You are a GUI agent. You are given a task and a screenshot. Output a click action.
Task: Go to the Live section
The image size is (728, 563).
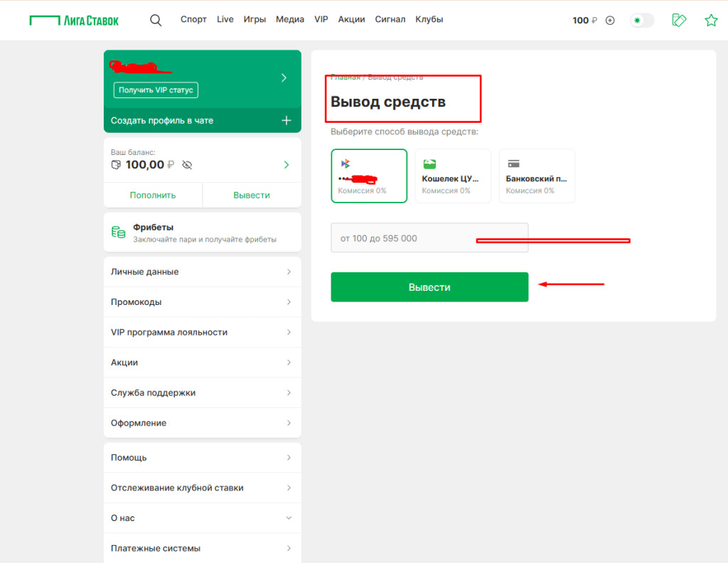(225, 19)
